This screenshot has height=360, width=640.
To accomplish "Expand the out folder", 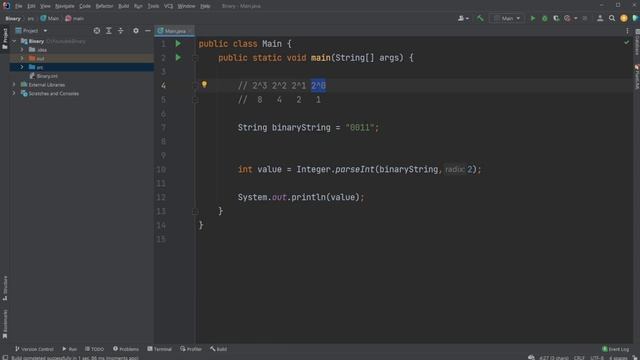I will click(x=22, y=58).
